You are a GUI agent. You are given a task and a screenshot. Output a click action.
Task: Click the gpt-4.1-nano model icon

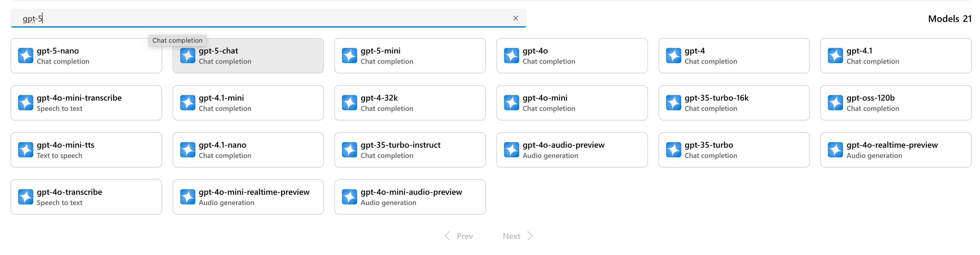coord(187,150)
